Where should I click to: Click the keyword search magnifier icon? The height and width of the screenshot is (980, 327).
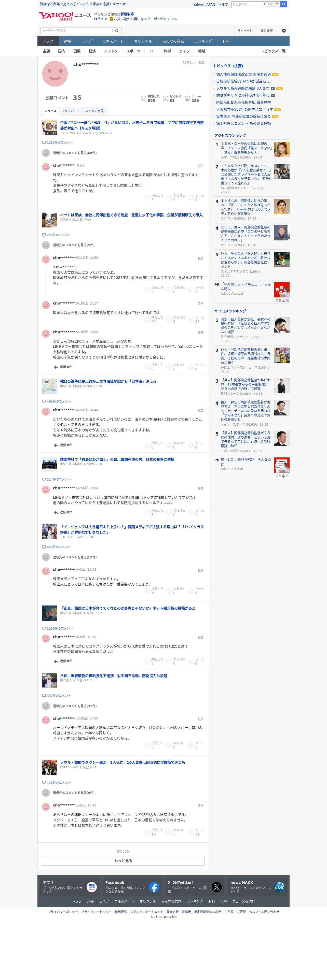pyautogui.click(x=117, y=31)
